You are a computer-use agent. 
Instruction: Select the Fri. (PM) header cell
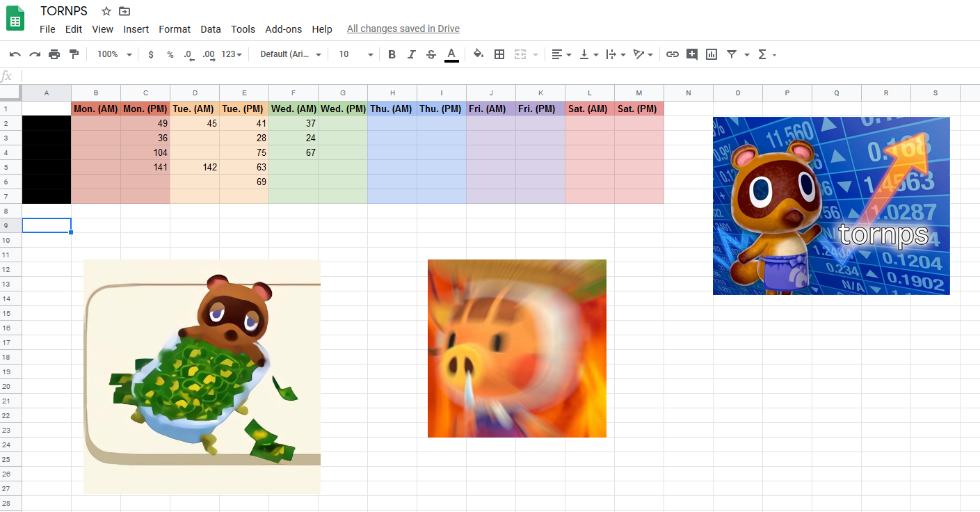[540, 109]
